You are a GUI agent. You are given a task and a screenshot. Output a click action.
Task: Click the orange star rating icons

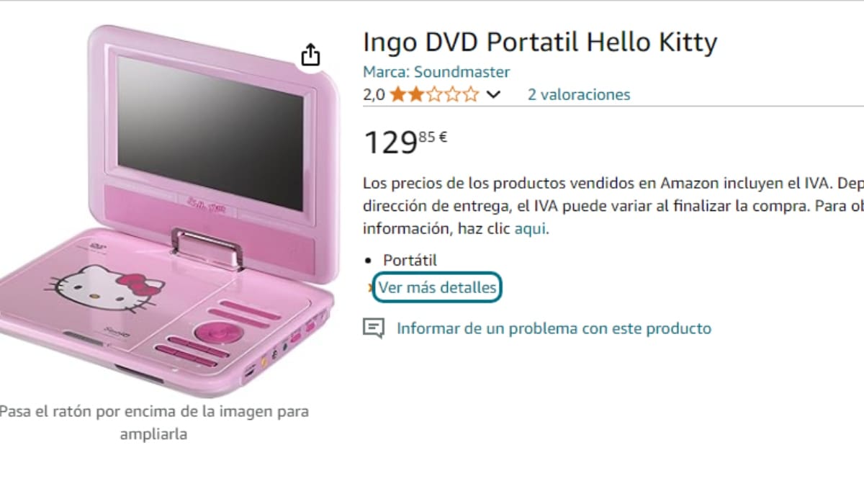pos(434,94)
